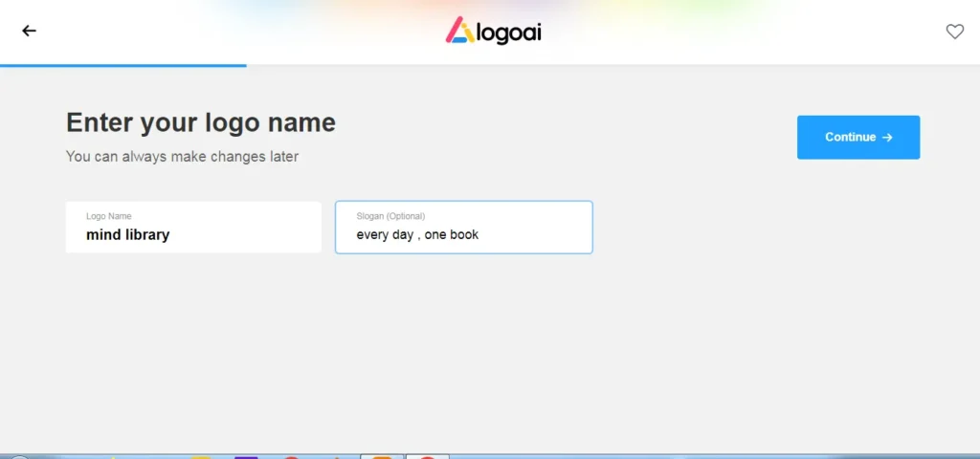The image size is (980, 459).
Task: Open favorites with the heart icon
Action: pyautogui.click(x=954, y=32)
